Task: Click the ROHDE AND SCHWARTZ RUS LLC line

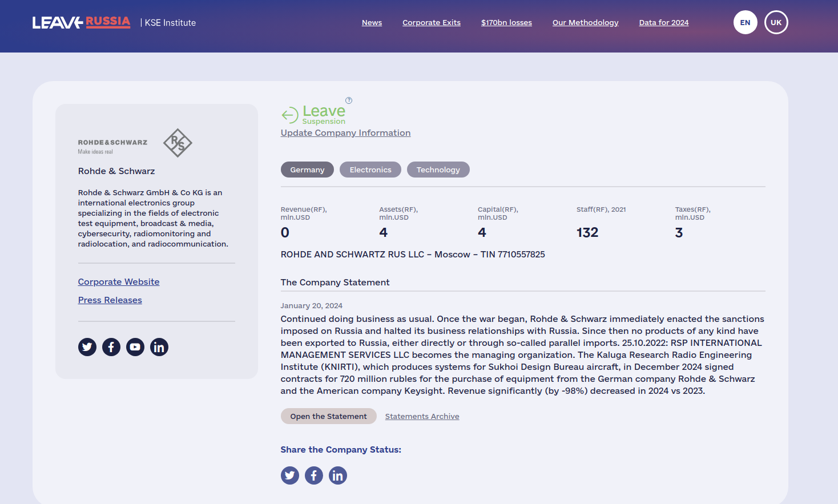Action: [413, 255]
